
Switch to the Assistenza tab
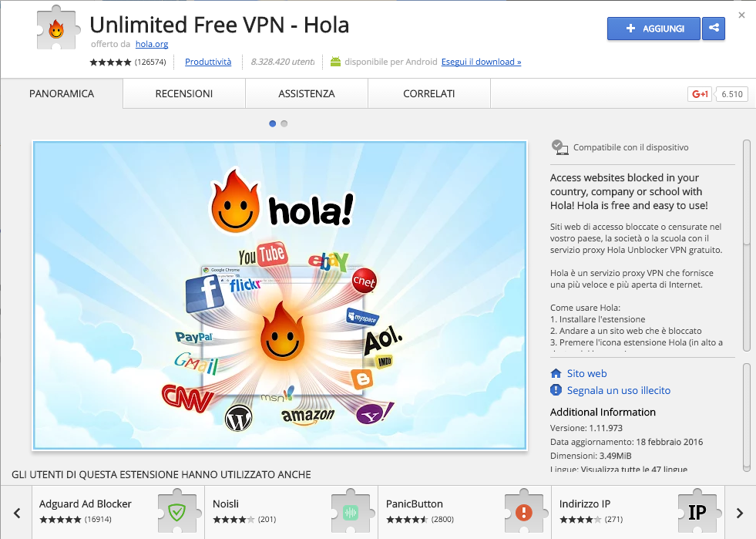click(x=306, y=93)
